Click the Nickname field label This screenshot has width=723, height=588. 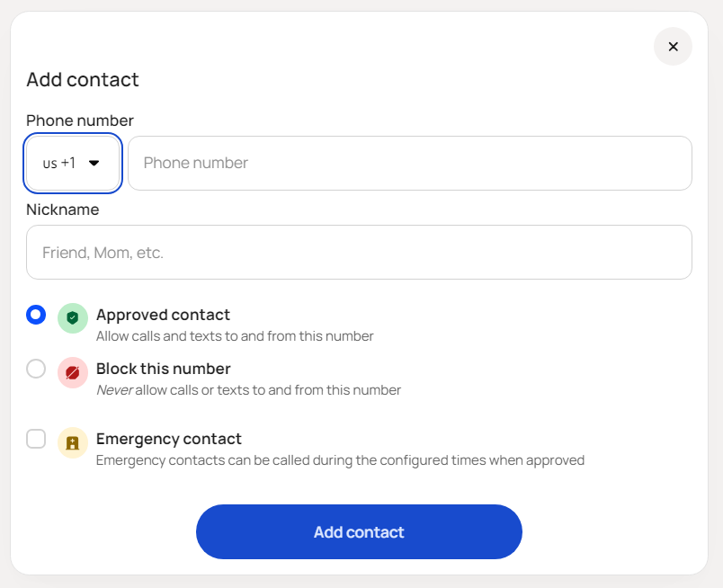(63, 209)
